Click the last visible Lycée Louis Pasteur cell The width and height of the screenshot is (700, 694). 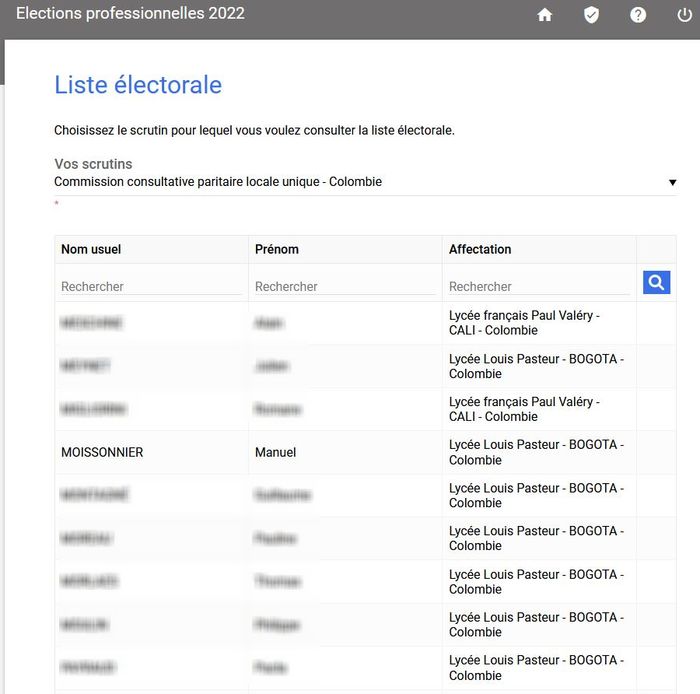(536, 668)
